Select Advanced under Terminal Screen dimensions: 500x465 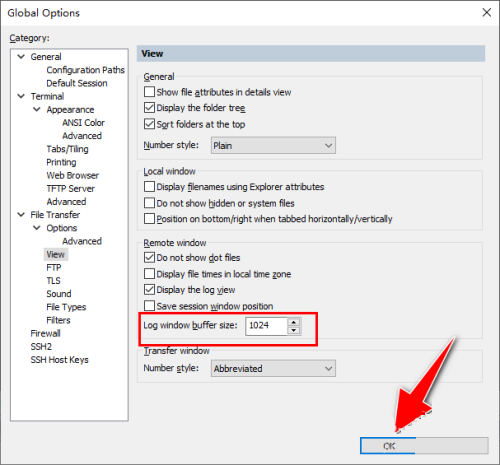66,202
